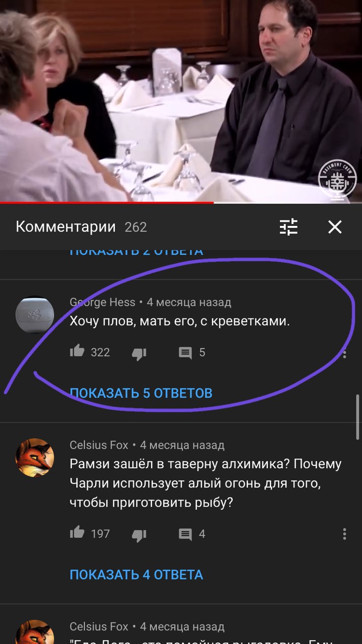
Task: Open Celsius Fox's fox avatar on the Рамзи comment
Action: point(35,457)
